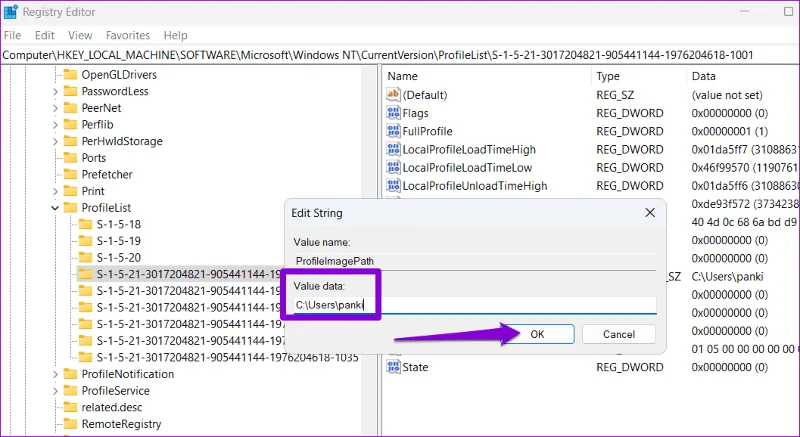The image size is (800, 437).
Task: Select the FullProfile value name
Action: [x=427, y=131]
